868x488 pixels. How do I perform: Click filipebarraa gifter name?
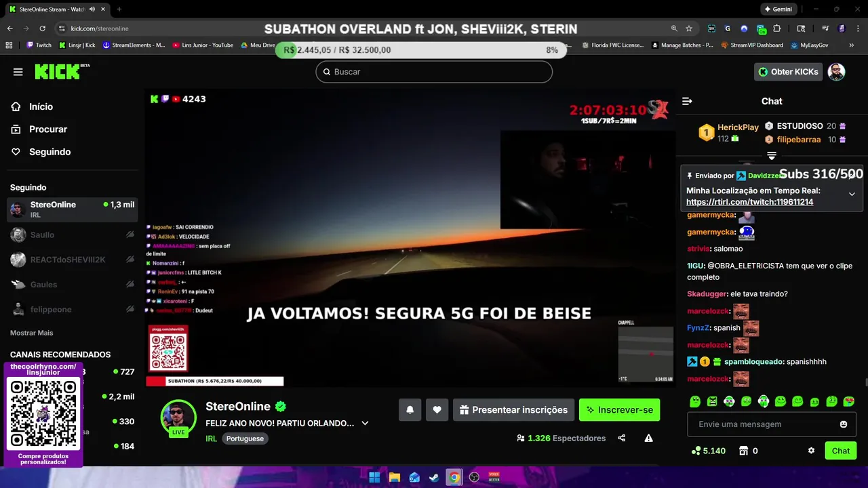coord(798,140)
